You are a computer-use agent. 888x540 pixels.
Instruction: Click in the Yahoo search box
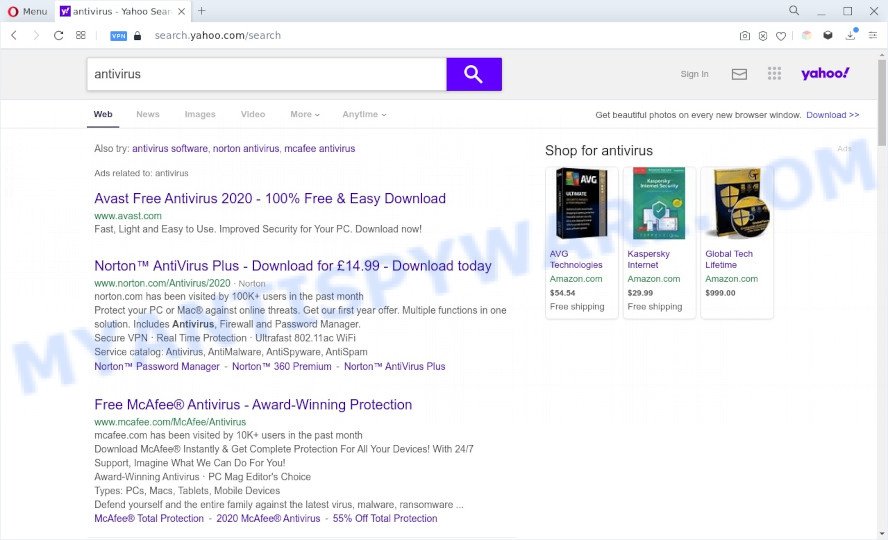pos(267,74)
